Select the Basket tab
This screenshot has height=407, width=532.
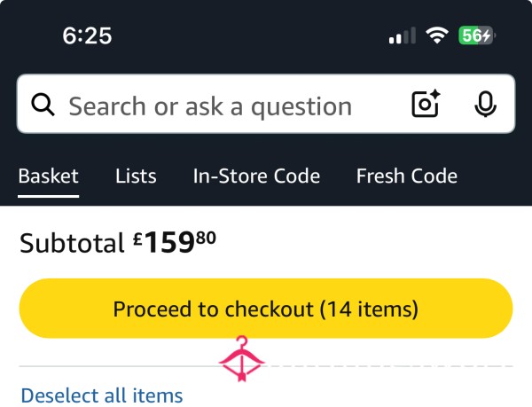(x=49, y=176)
